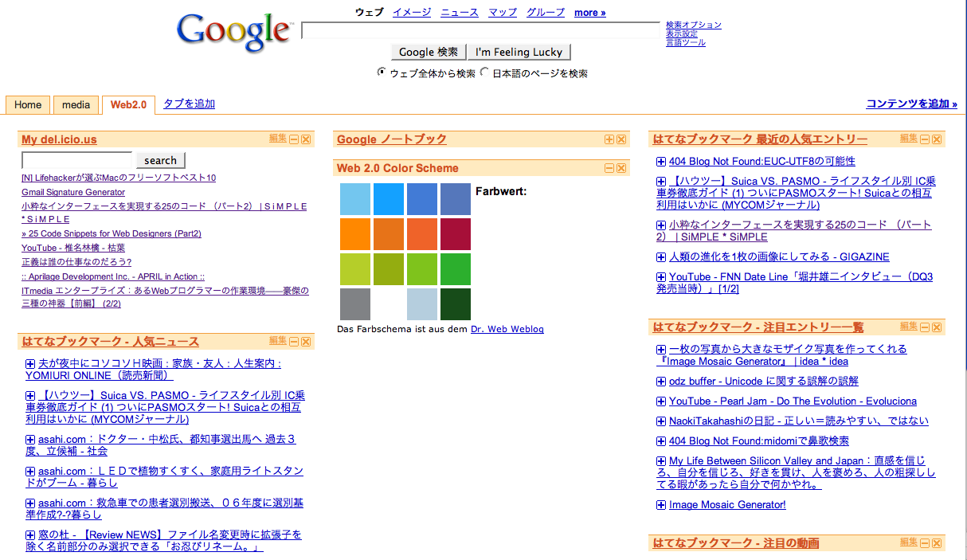
Task: Select the Web2.0 tab
Action: [128, 104]
